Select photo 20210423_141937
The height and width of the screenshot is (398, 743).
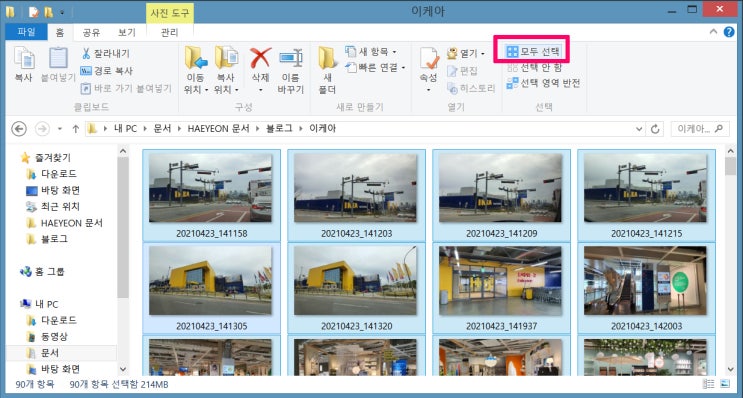[x=501, y=288]
